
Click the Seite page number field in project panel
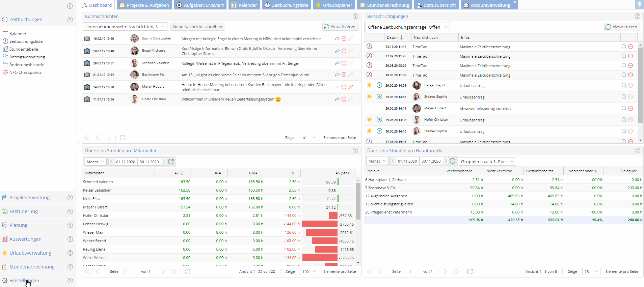(x=413, y=271)
